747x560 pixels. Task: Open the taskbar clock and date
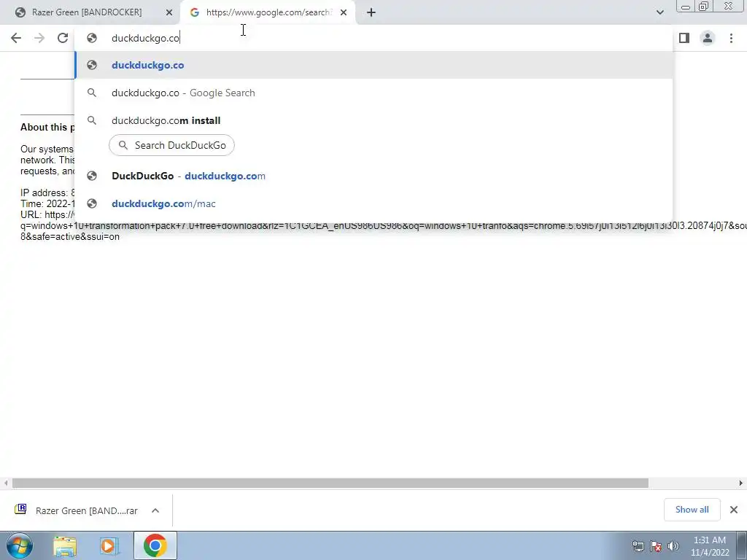710,546
